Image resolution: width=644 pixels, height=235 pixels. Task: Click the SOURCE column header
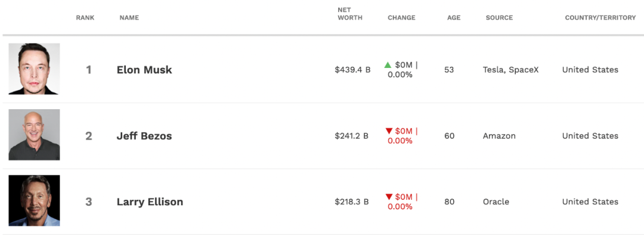(x=499, y=18)
